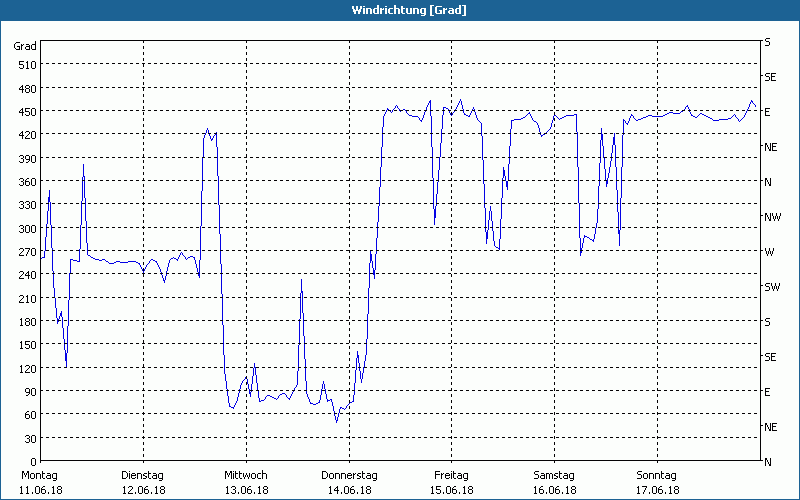Click the 90 tick label on the left axis

tap(30, 392)
